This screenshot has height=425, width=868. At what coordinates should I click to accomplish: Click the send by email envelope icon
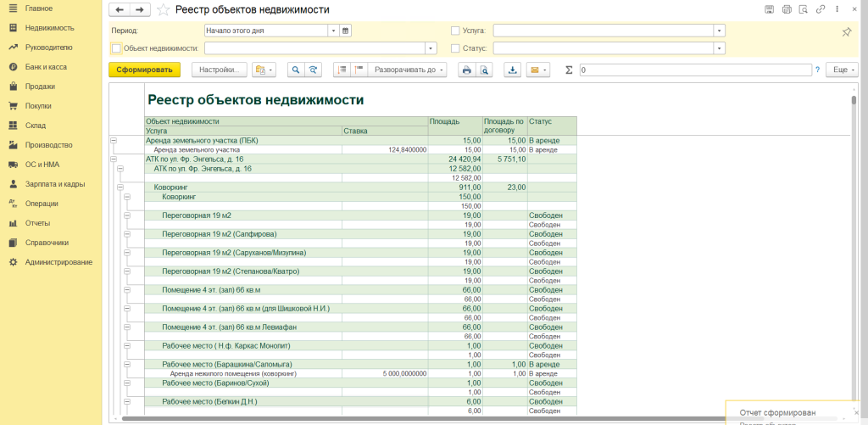[x=534, y=70]
